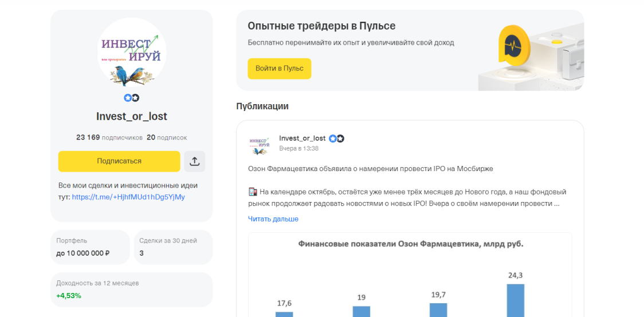Click the Войти в Пульс button
644x317 pixels.
tap(279, 69)
